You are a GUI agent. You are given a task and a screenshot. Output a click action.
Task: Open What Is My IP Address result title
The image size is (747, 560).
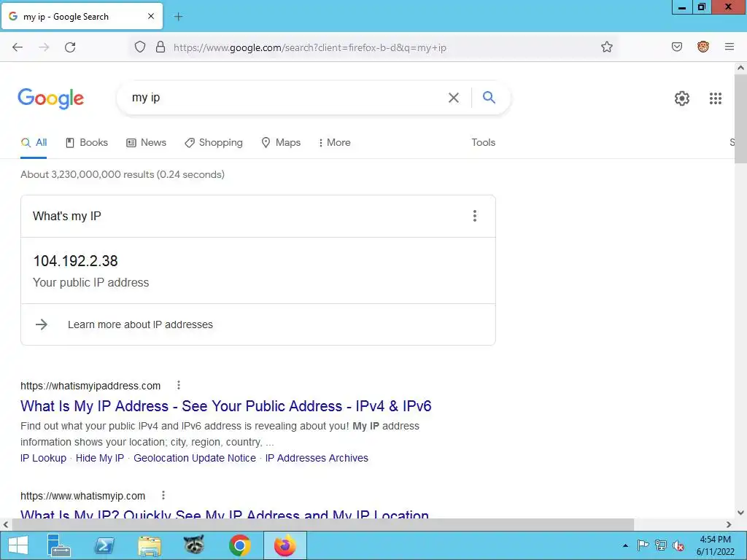pos(226,406)
